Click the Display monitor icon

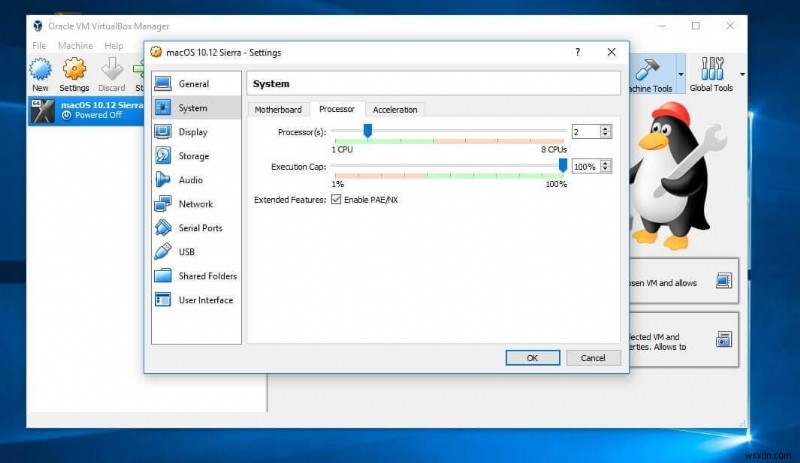click(x=163, y=132)
